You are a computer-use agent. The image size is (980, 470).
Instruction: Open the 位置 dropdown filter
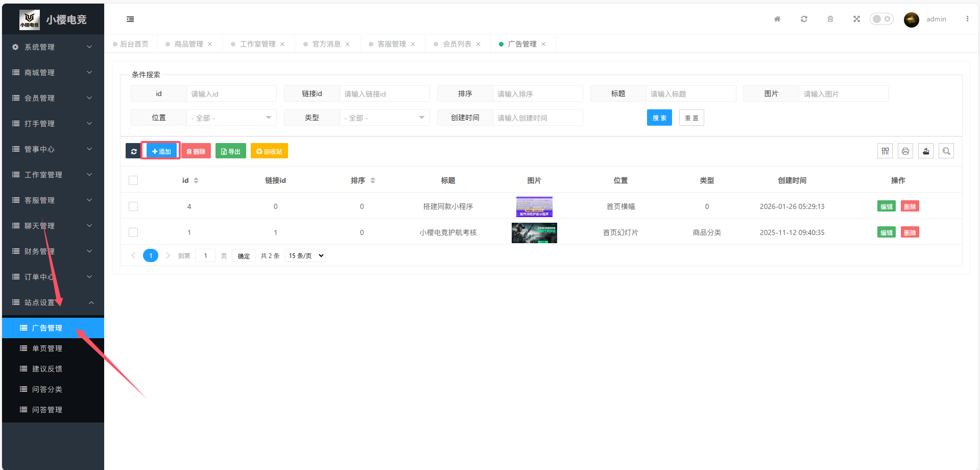[231, 118]
